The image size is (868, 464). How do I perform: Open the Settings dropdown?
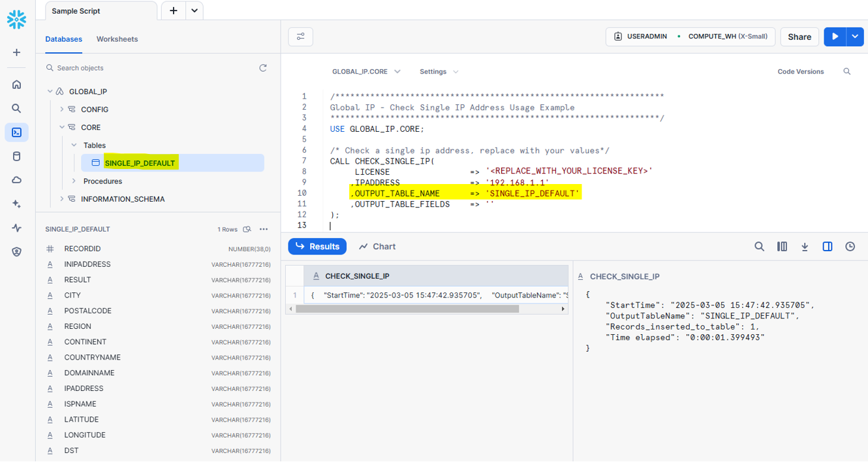tap(439, 72)
